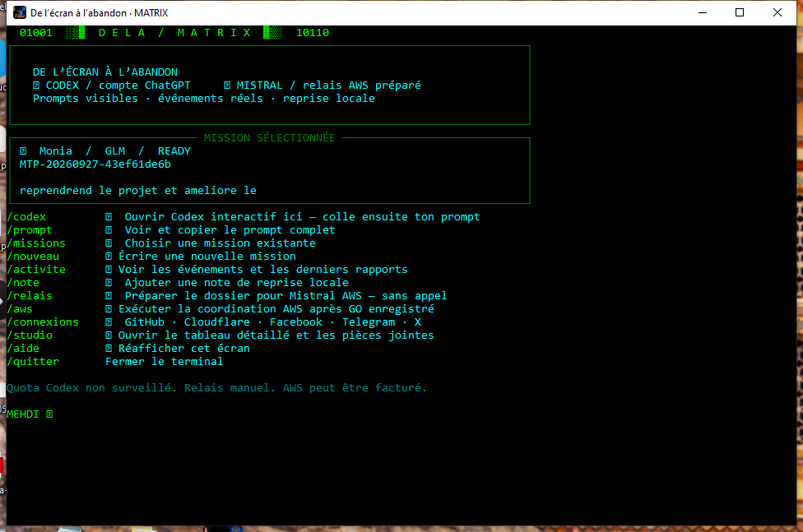Minimize the MATRIX terminal window
The height and width of the screenshot is (532, 803).
[703, 13]
